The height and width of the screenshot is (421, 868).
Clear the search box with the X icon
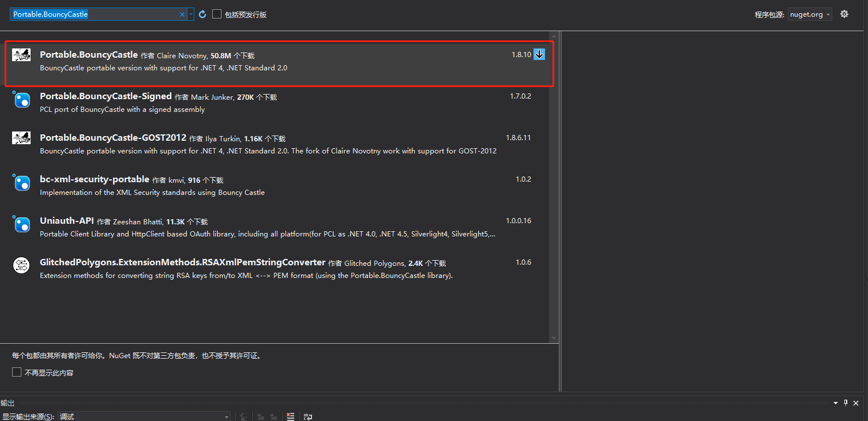coord(182,14)
